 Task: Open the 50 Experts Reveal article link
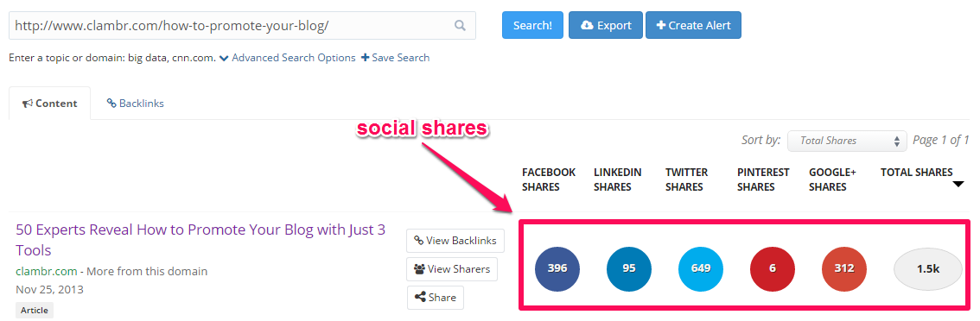point(200,240)
